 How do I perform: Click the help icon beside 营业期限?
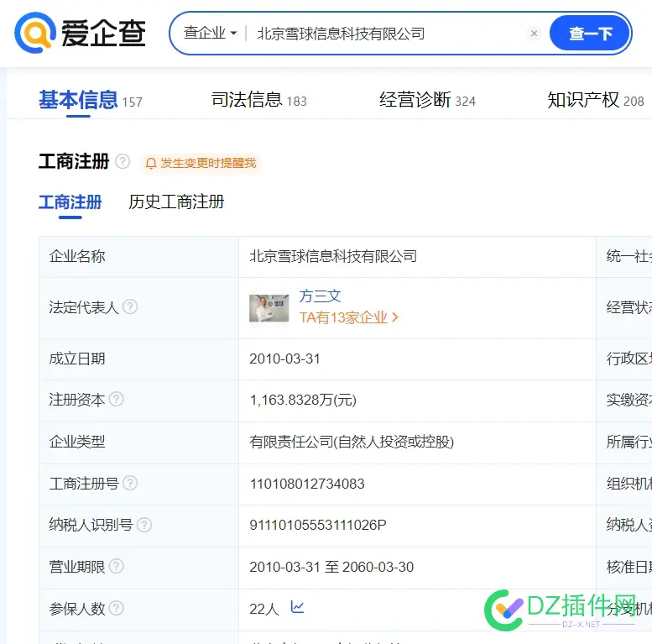pyautogui.click(x=116, y=567)
